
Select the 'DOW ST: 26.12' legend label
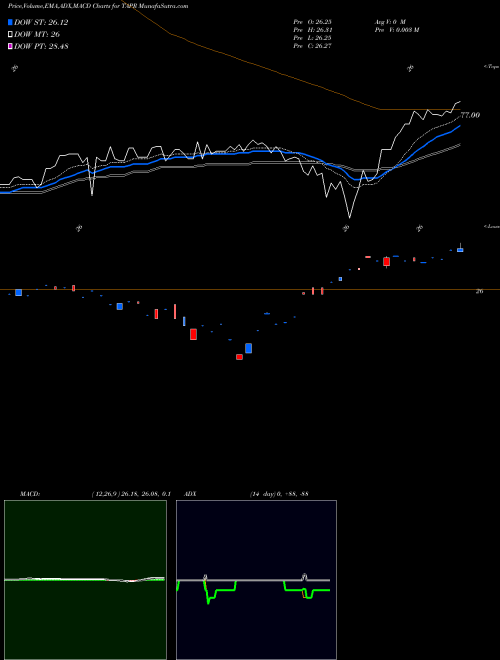(x=41, y=23)
